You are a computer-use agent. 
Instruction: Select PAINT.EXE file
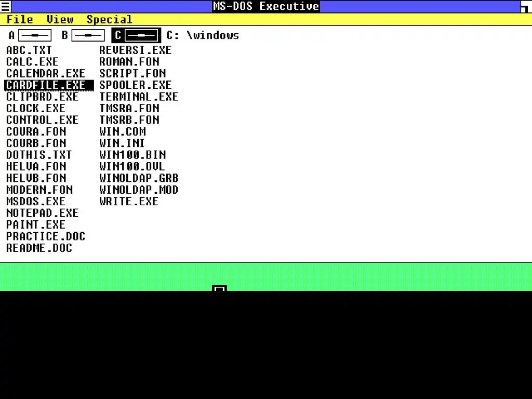[x=36, y=224]
